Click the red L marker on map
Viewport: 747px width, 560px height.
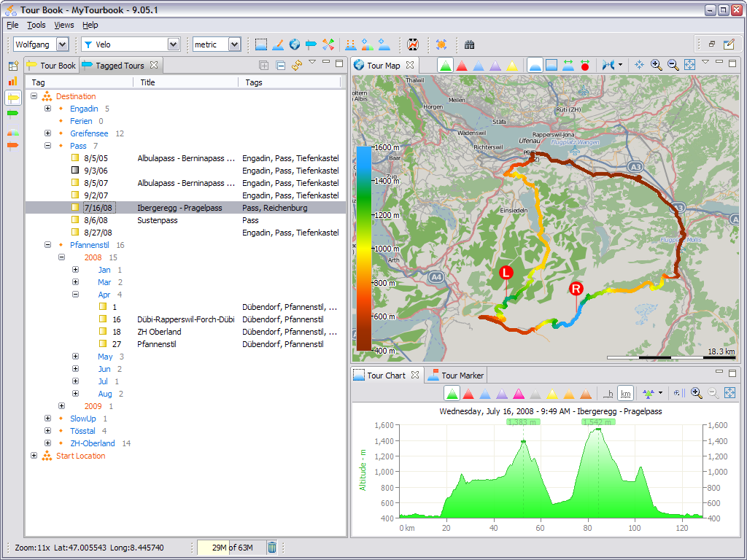coord(506,273)
